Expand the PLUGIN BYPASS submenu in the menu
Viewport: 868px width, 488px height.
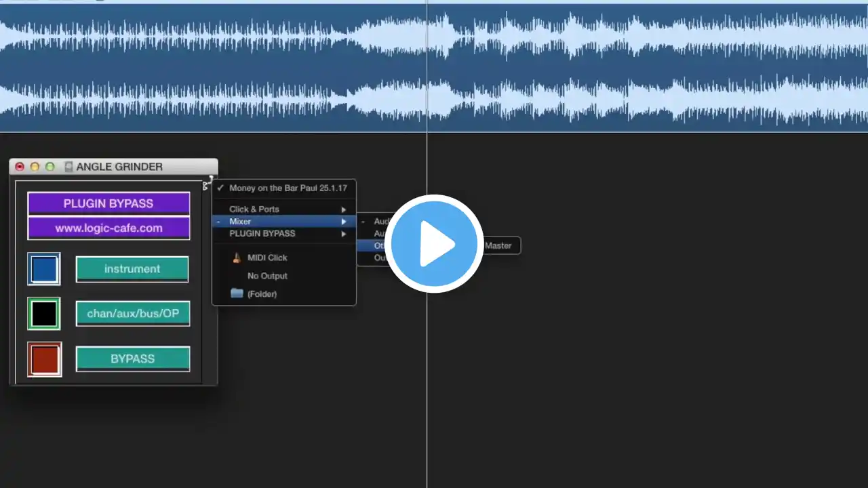click(x=284, y=234)
